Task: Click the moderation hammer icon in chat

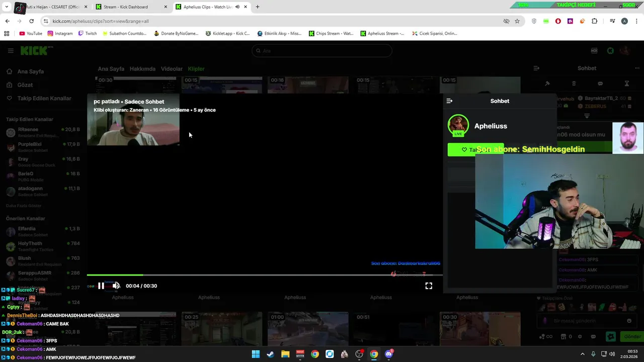Action: pos(547,83)
